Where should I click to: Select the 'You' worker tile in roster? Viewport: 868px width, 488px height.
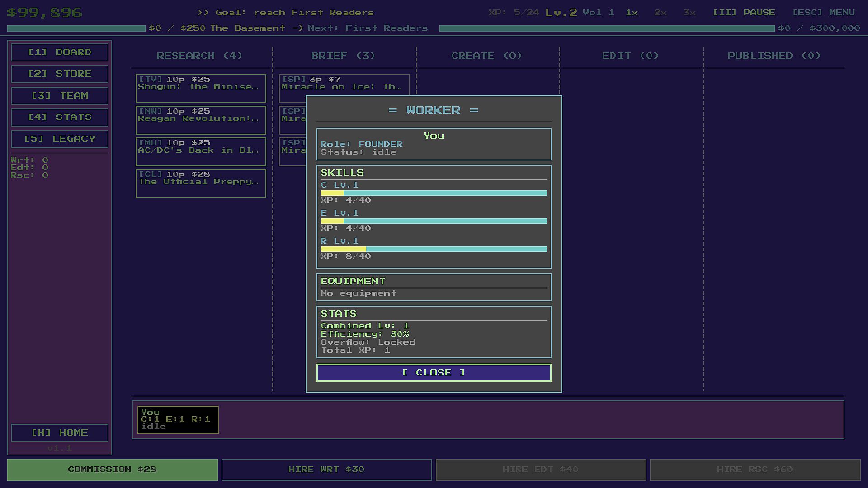(x=178, y=420)
